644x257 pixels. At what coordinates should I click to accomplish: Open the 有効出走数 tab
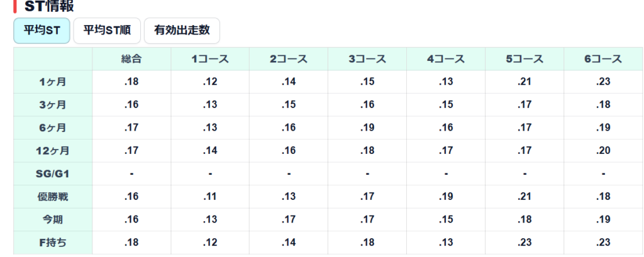click(182, 30)
